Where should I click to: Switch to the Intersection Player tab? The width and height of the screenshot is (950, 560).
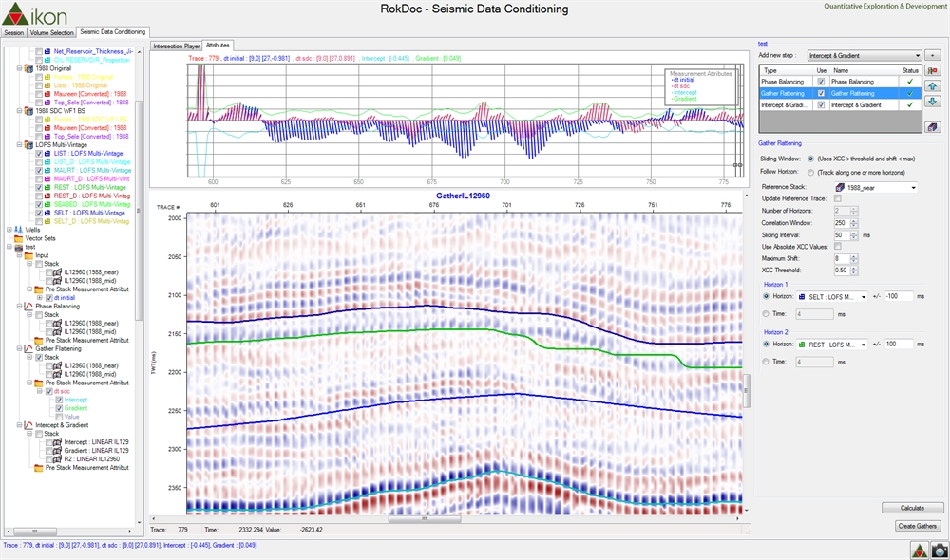(176, 45)
